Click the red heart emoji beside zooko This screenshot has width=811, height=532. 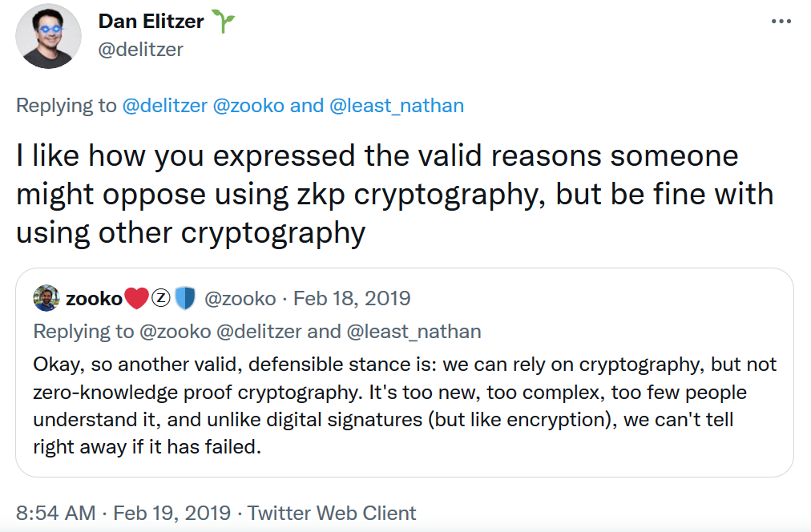tap(136, 299)
